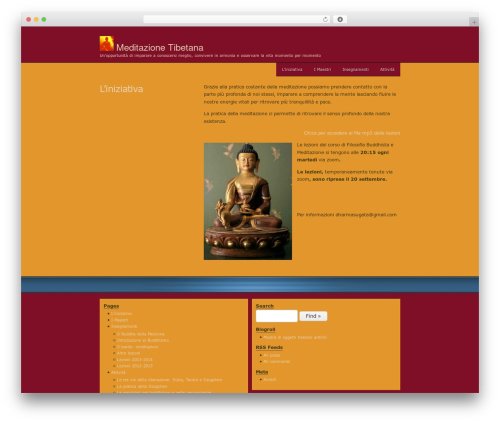Open Lezioni 2012-2013 page
The height and width of the screenshot is (423, 500).
pos(135,366)
